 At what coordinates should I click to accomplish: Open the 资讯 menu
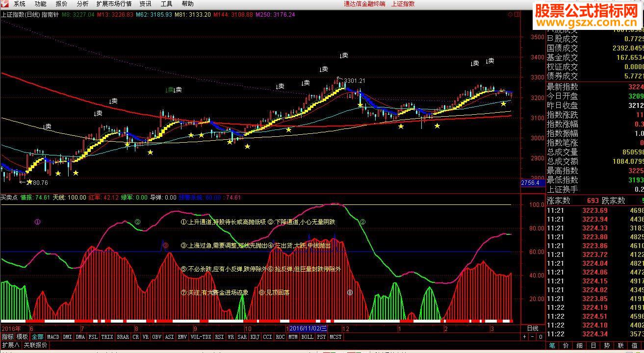(x=146, y=3)
